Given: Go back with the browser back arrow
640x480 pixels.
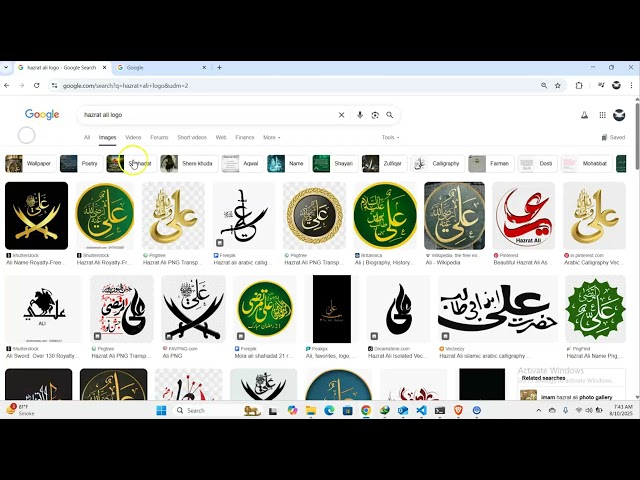Looking at the screenshot, I should tap(7, 86).
